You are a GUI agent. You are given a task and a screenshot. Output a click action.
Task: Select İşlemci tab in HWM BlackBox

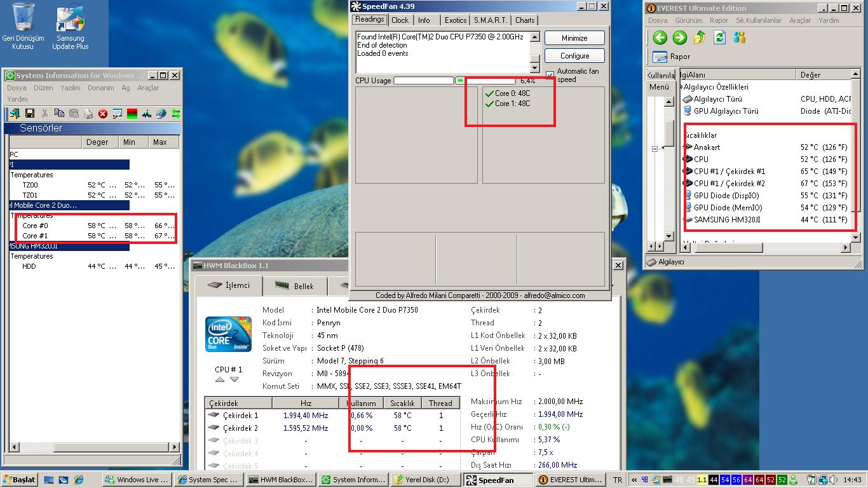[x=229, y=285]
